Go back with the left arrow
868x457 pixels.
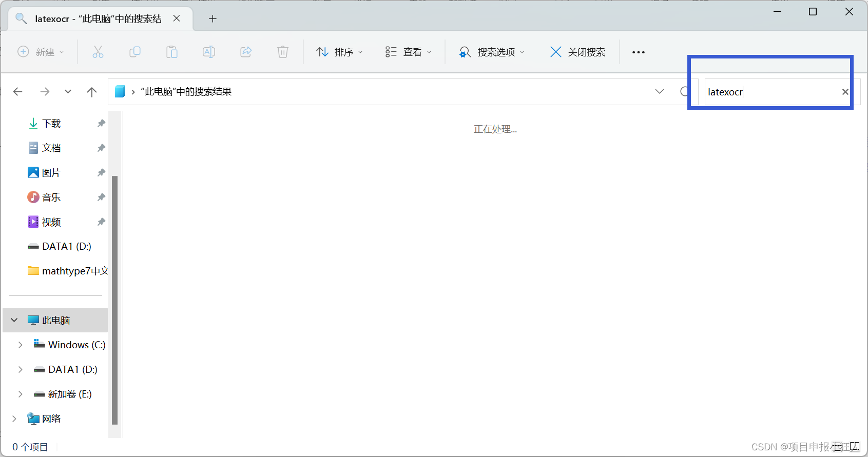(x=18, y=92)
